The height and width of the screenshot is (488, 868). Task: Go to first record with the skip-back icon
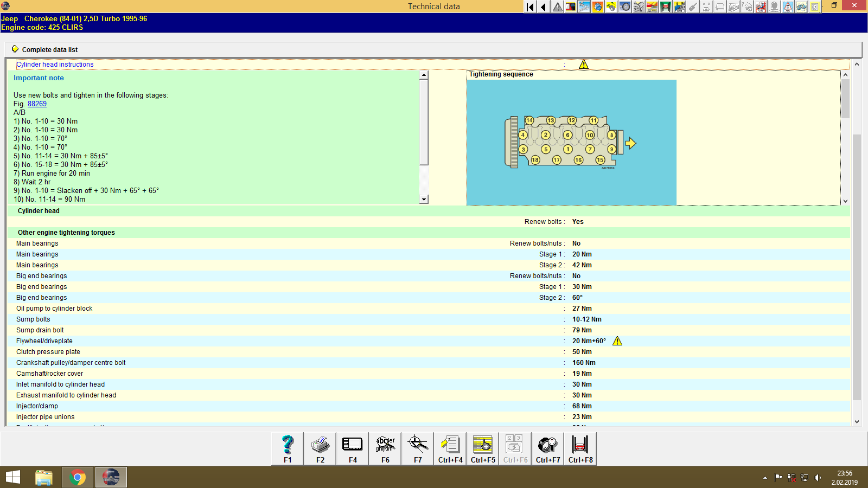coord(529,7)
